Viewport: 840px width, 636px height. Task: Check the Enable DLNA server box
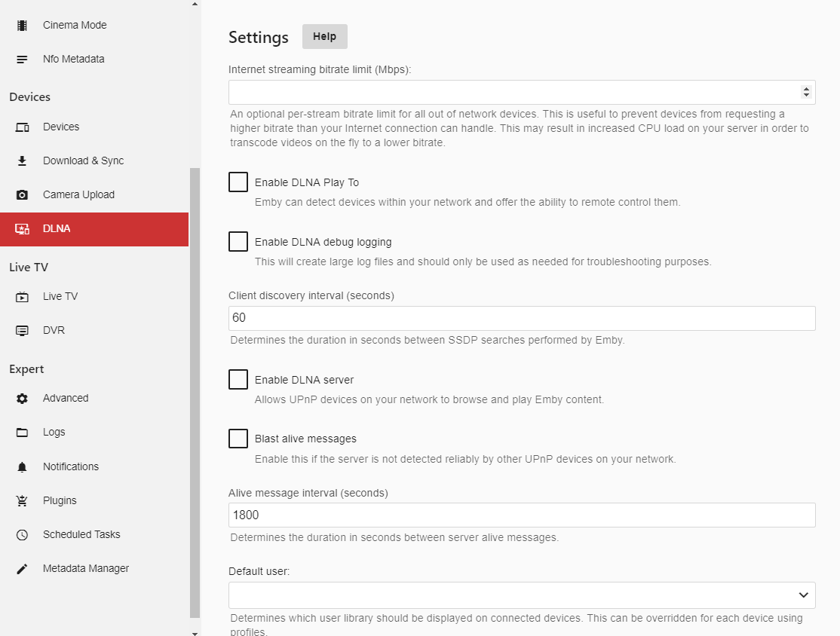point(238,380)
